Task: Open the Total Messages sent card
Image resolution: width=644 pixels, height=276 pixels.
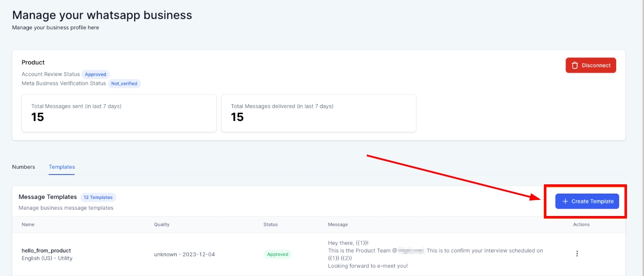Action: coord(119,113)
